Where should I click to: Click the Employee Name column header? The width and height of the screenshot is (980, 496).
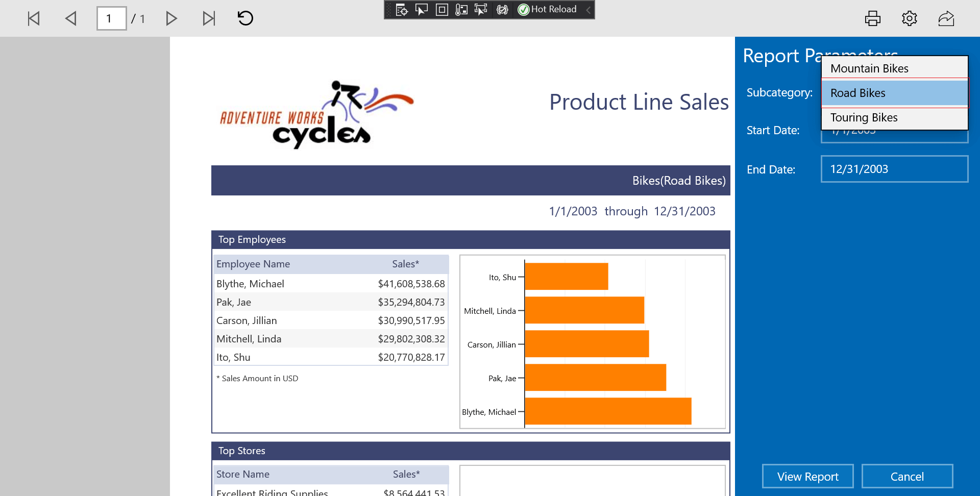[x=253, y=264]
